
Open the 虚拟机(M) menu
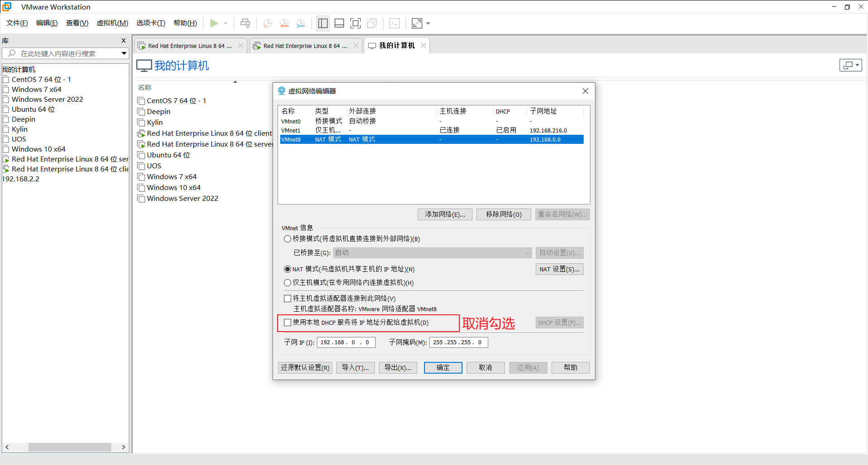[x=113, y=23]
